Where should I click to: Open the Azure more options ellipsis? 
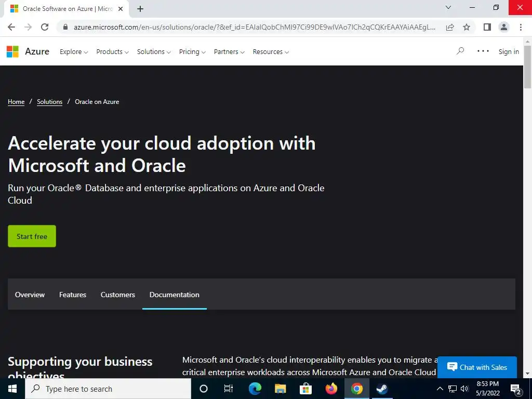(483, 51)
